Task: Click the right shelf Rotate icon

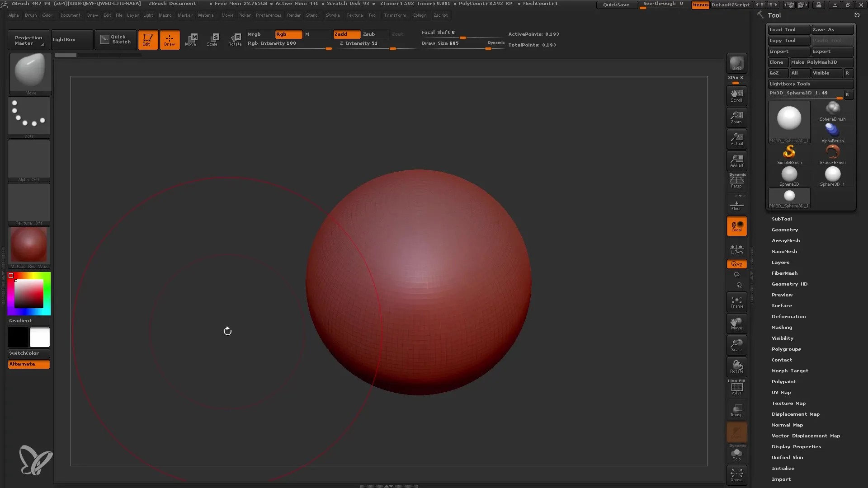Action: coord(736,366)
